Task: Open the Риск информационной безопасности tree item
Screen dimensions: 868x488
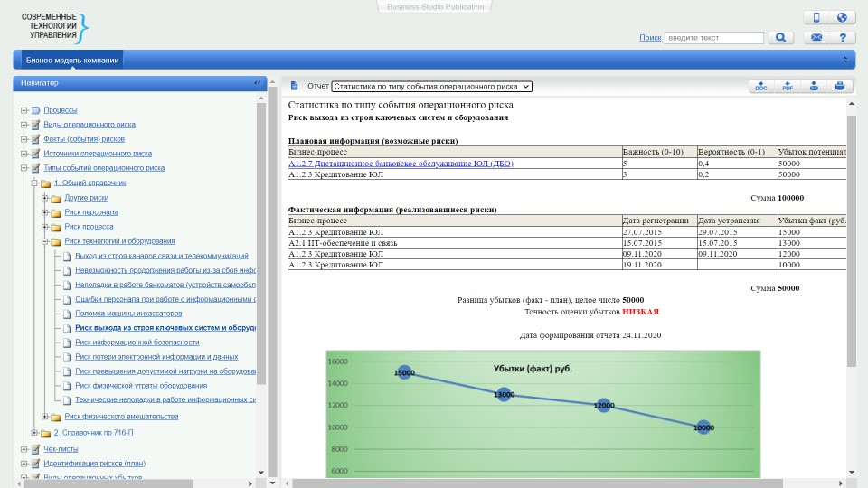Action: pos(137,343)
